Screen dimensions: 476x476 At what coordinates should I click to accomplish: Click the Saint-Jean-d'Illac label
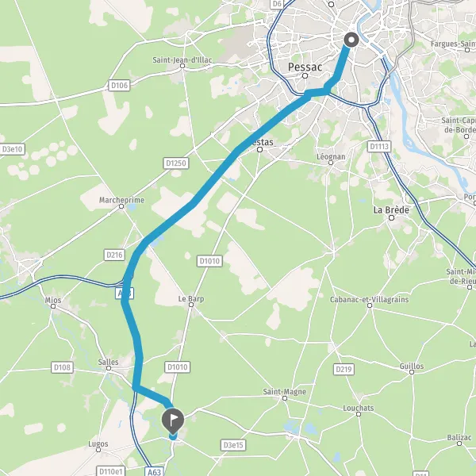click(182, 59)
